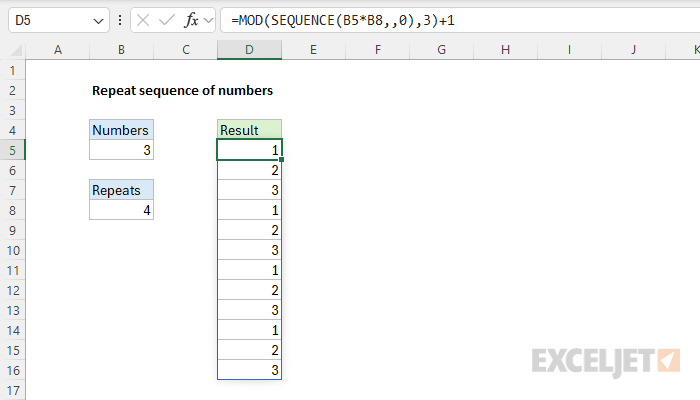Click the Select All corner triangle
This screenshot has height=400, width=700.
17,50
